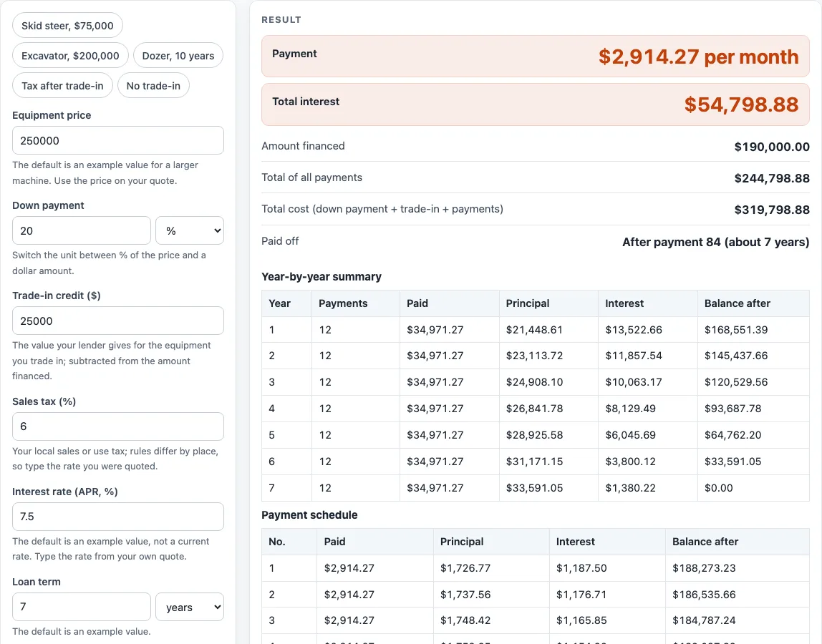Screen dimensions: 822x644
Task: Click year 4 interest $8,129.49
Action: coord(630,408)
